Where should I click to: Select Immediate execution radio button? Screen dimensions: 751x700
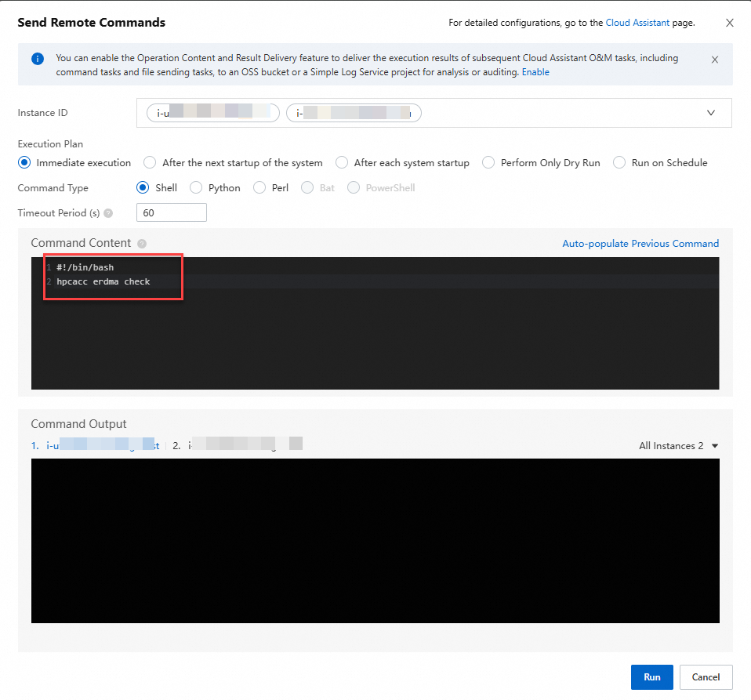pyautogui.click(x=24, y=163)
